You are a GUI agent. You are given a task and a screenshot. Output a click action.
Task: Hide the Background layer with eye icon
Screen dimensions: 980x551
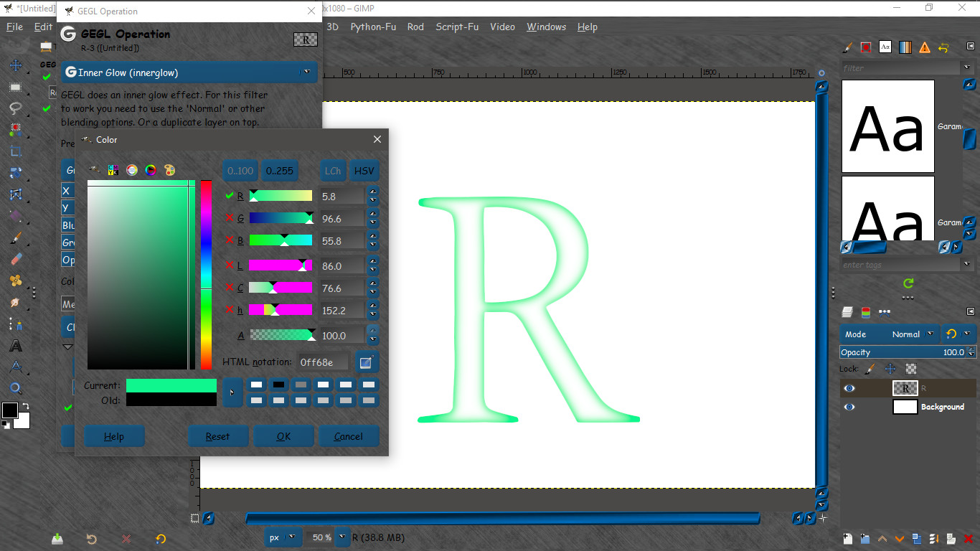tap(849, 407)
